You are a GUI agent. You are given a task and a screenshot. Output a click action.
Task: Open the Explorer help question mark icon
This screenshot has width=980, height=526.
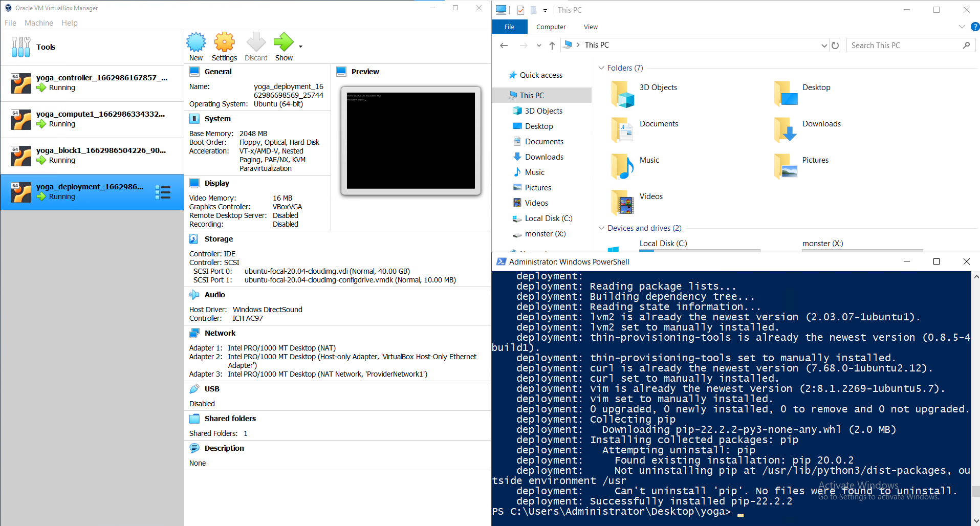point(975,27)
